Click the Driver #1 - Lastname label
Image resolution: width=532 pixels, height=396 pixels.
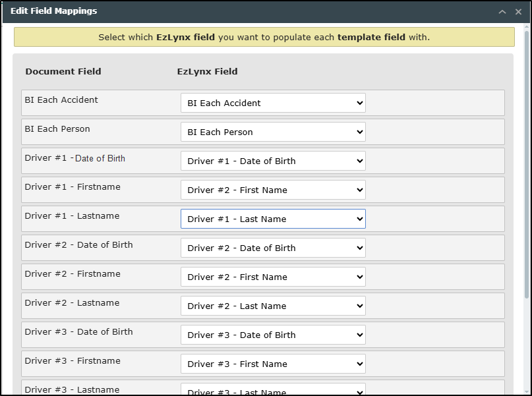pos(72,216)
